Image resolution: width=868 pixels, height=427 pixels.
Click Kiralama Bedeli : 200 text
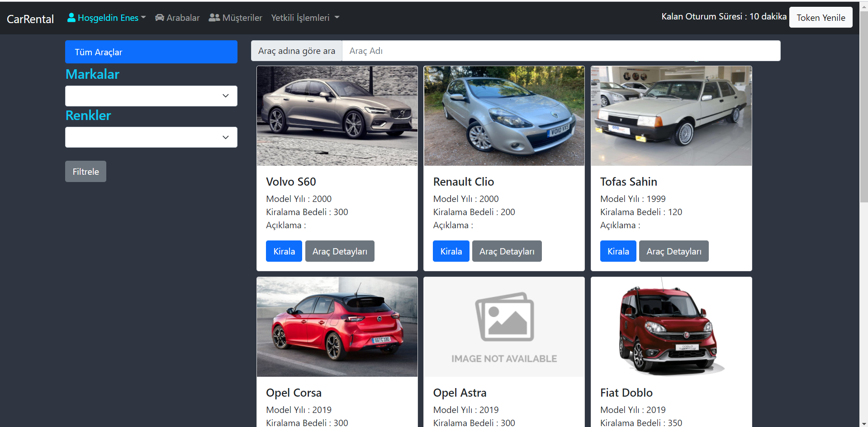[474, 212]
